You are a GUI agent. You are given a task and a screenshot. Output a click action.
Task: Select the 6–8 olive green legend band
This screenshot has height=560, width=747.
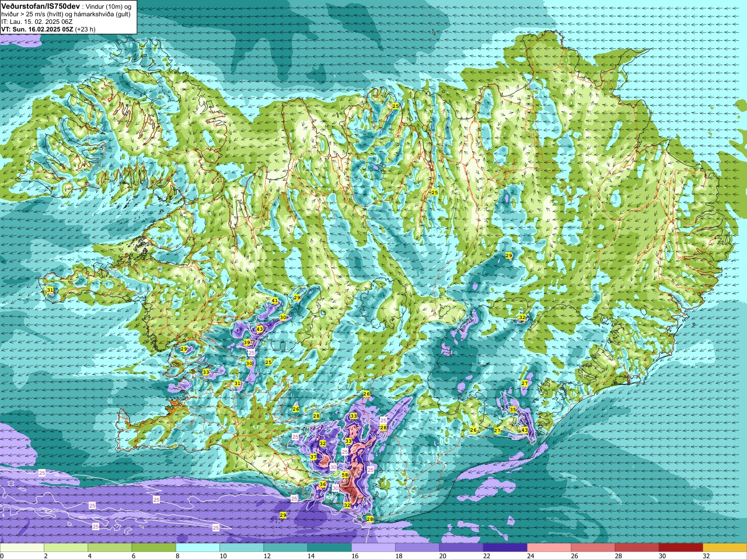coord(153,548)
